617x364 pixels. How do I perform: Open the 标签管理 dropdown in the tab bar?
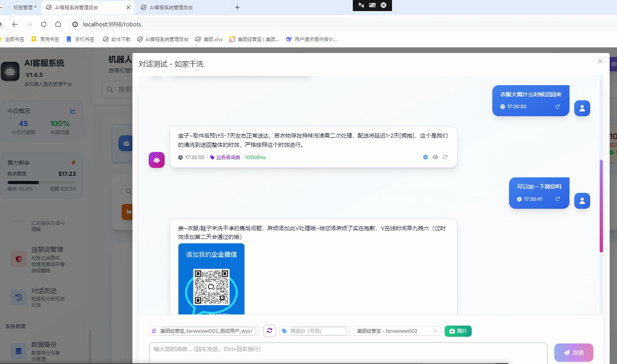point(25,7)
